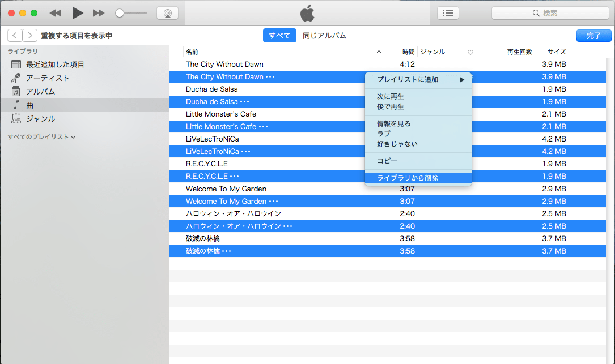Choose ライブラリから削除 from the context menu
The image size is (615, 364).
(418, 178)
